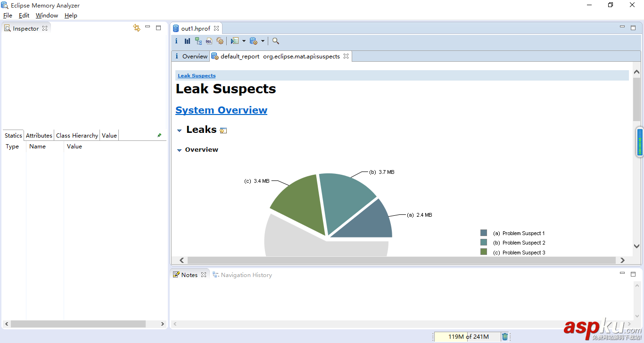Close the Notes view tab

click(204, 275)
